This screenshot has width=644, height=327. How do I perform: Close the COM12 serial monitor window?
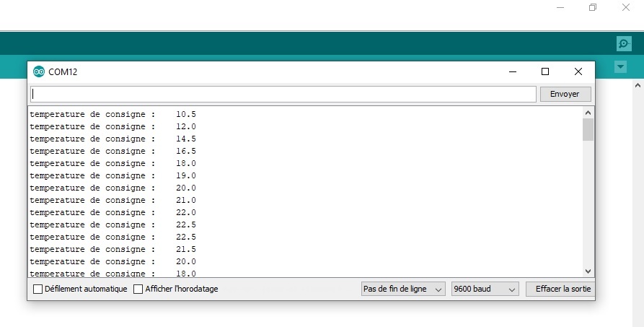point(578,71)
